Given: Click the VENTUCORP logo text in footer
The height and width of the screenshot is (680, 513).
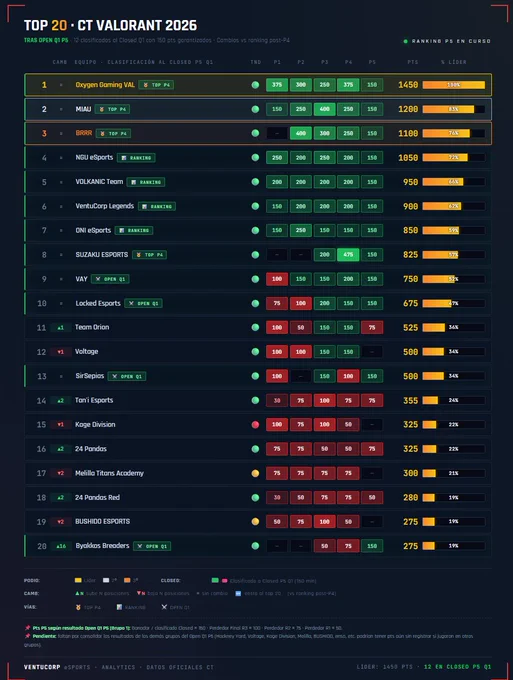Looking at the screenshot, I should [x=42, y=667].
